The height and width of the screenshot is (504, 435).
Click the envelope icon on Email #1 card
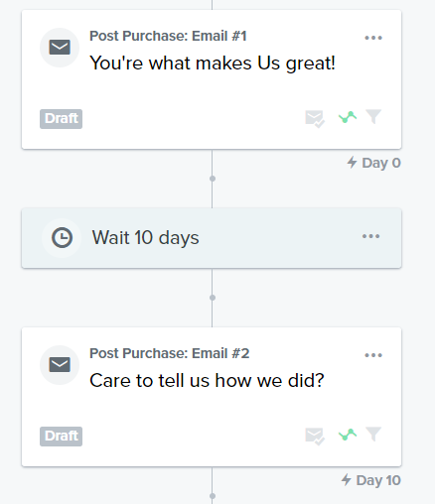pos(60,48)
